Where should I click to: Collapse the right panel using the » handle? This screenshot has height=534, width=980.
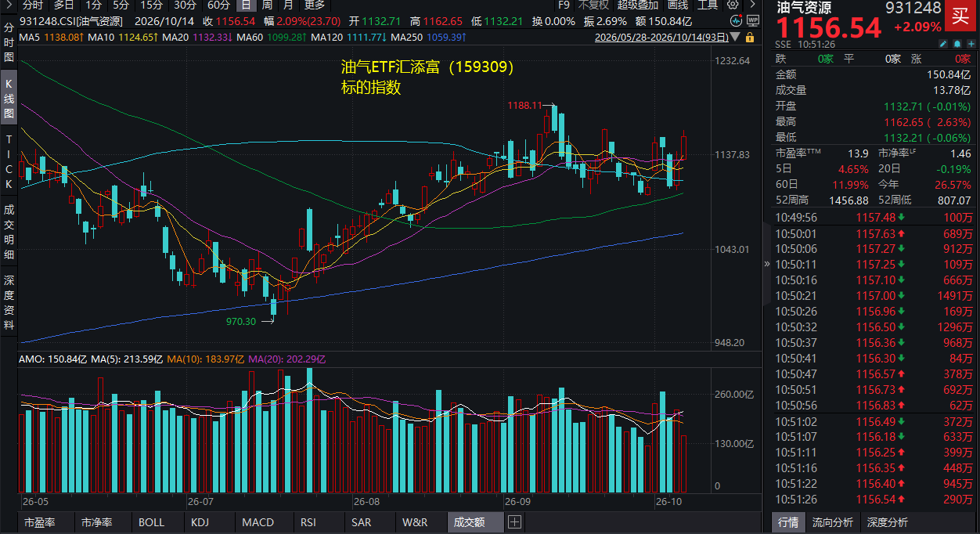(x=767, y=264)
